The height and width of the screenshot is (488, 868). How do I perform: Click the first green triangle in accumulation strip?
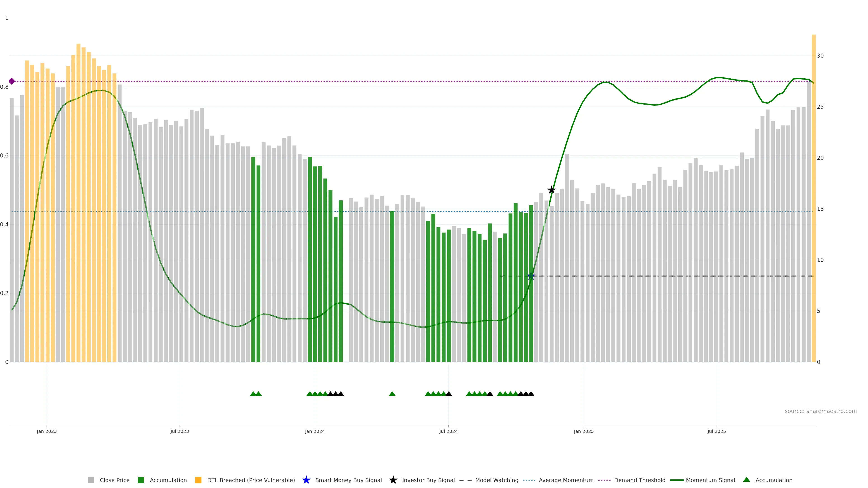253,394
